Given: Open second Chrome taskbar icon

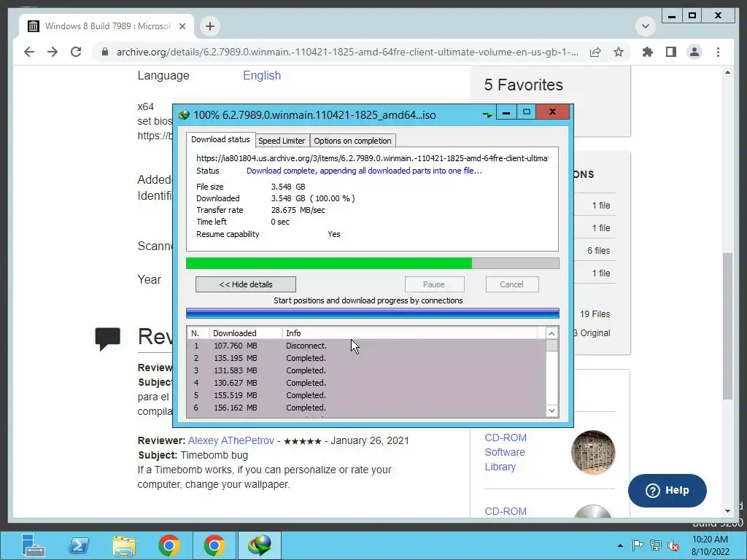Looking at the screenshot, I should (214, 545).
